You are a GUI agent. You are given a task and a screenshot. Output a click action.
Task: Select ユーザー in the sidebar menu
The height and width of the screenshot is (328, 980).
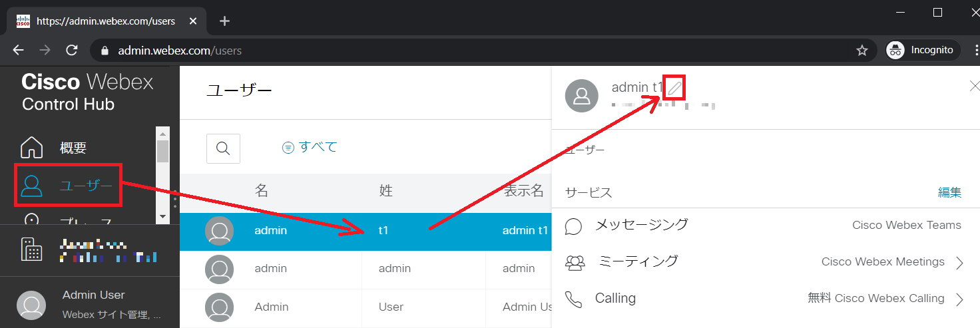[86, 186]
